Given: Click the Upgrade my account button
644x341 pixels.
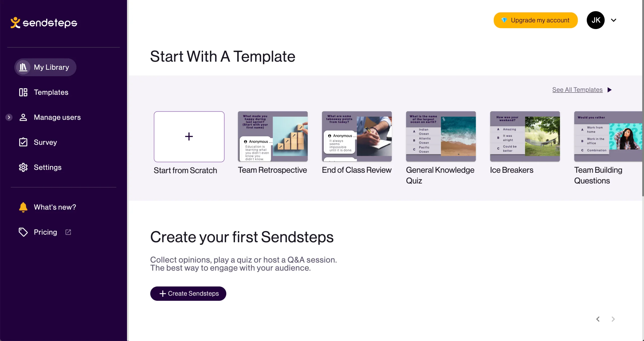Looking at the screenshot, I should [536, 20].
